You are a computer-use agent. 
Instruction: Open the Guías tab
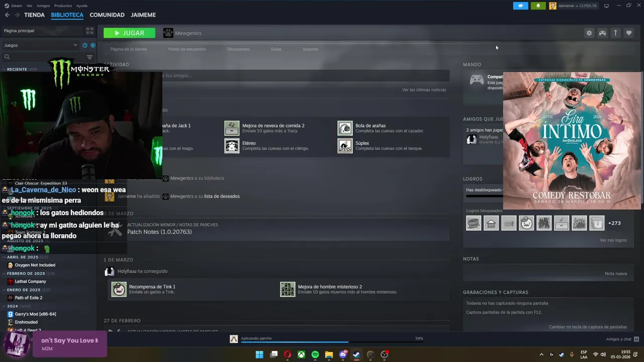[x=276, y=49]
